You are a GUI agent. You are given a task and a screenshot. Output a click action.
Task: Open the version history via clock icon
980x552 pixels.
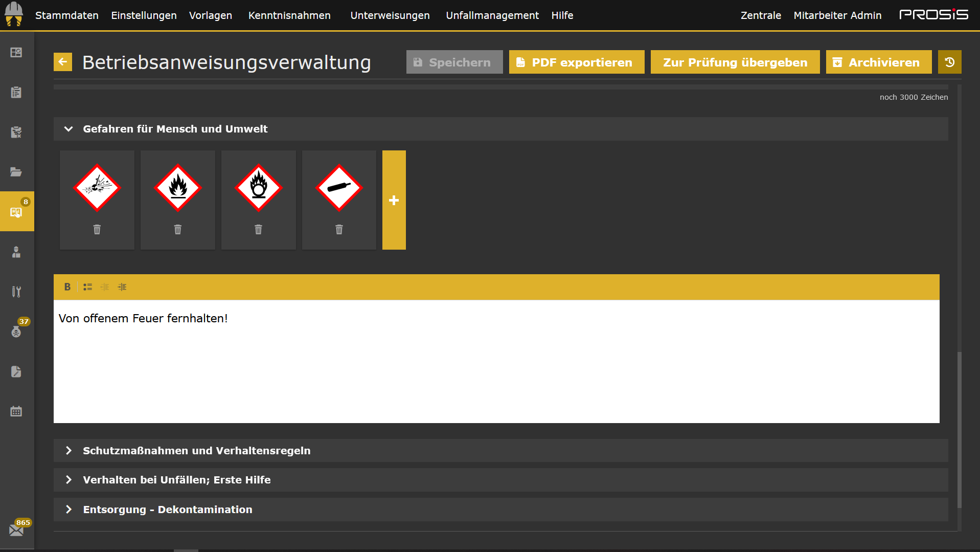tap(949, 61)
